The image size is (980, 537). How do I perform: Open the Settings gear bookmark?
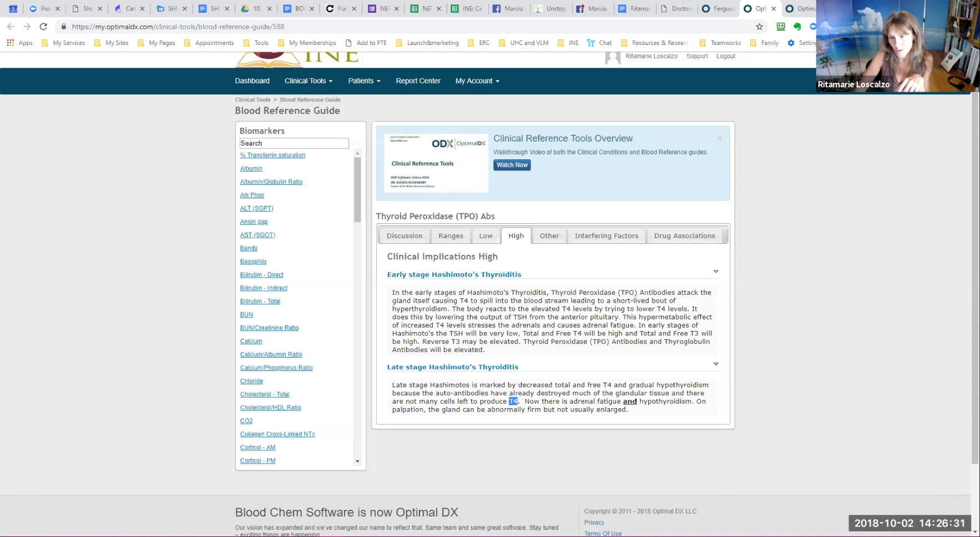tap(791, 43)
